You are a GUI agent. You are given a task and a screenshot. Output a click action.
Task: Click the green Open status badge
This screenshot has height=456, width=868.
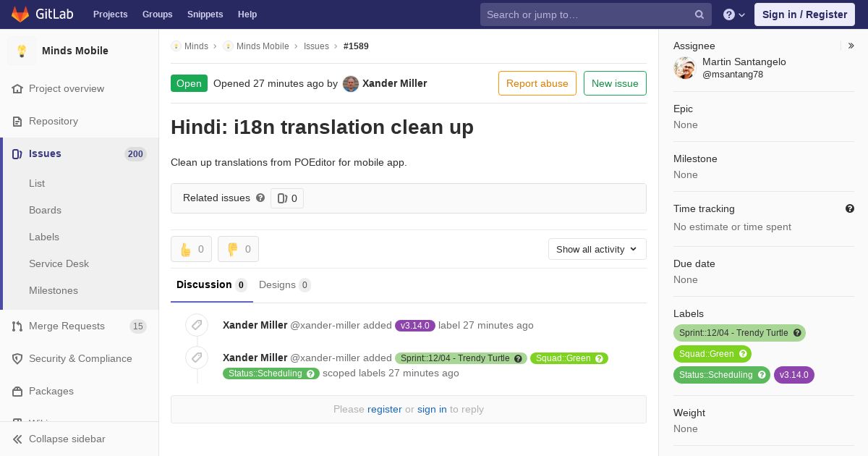click(189, 83)
